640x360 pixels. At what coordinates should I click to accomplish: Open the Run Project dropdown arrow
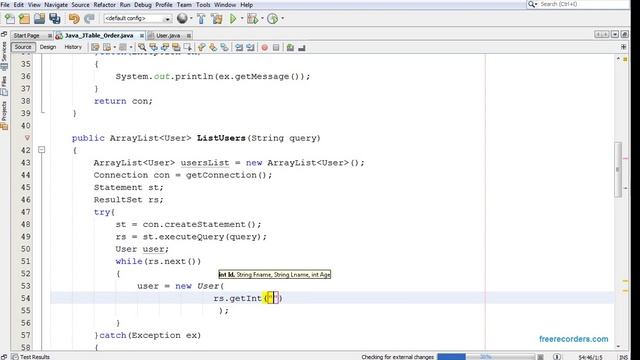pos(242,18)
